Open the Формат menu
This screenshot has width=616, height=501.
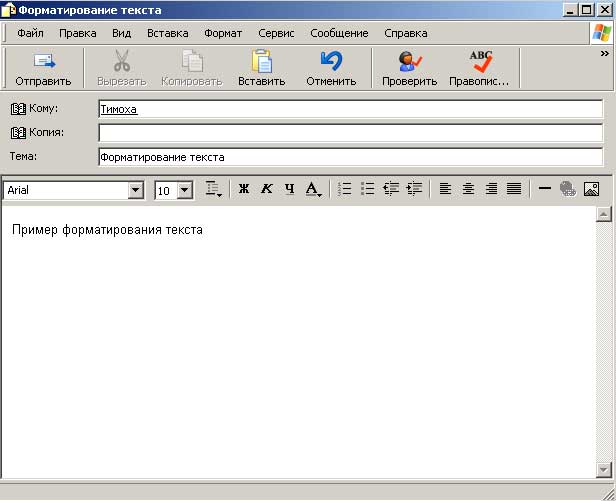pyautogui.click(x=222, y=33)
